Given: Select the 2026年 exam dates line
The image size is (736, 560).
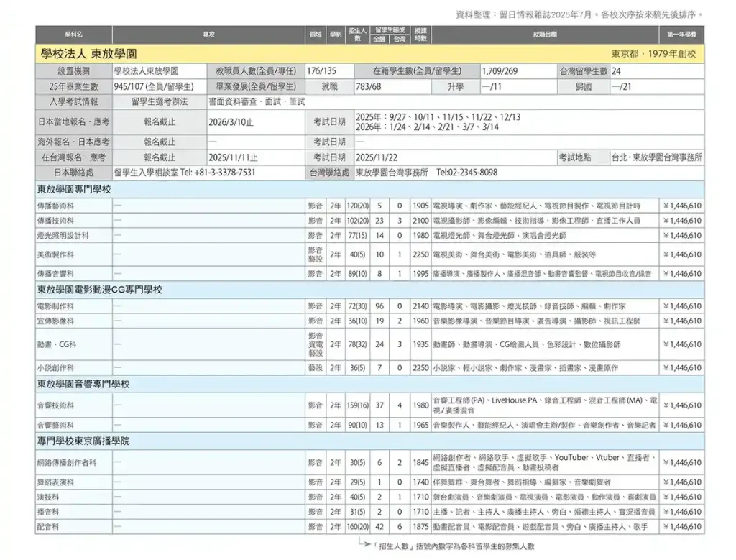Looking at the screenshot, I should pos(427,127).
